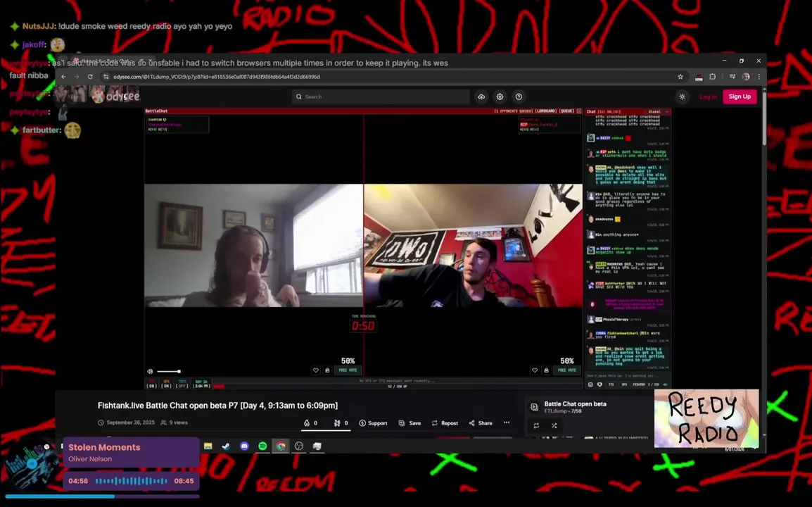Repost the video
This screenshot has width=812, height=507.
(445, 423)
